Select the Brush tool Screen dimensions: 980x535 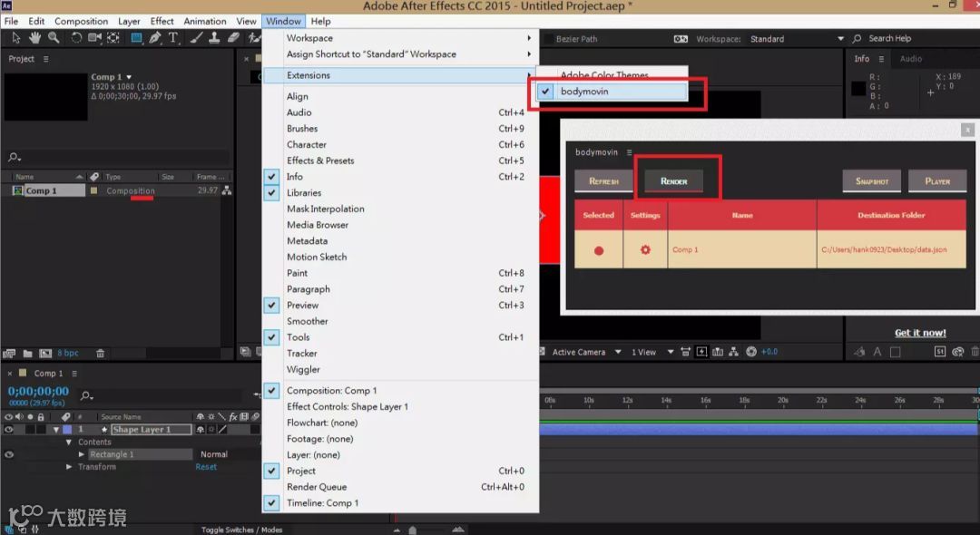[196, 38]
